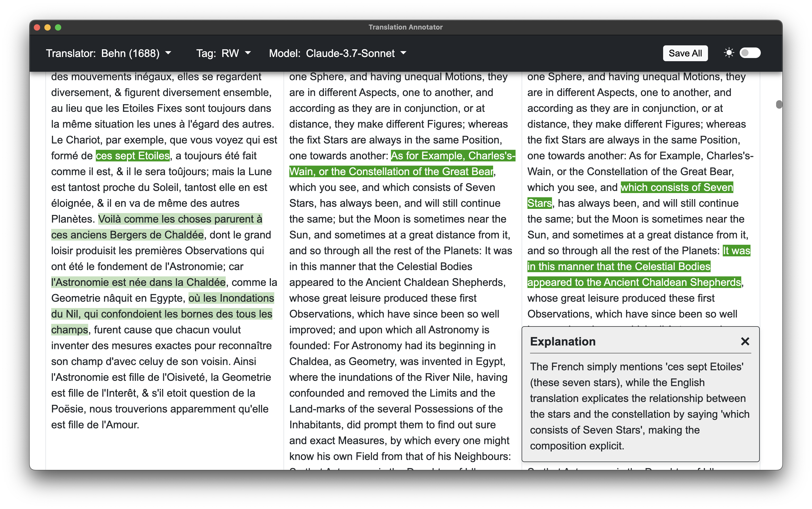Select highlight 'l'Astronomie est née dans la Chaldée'
Screen dimensions: 812x509
click(x=138, y=282)
